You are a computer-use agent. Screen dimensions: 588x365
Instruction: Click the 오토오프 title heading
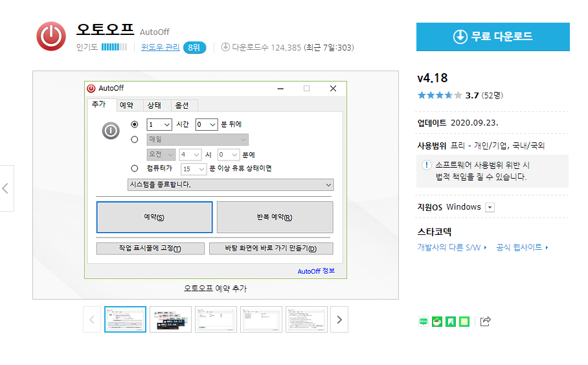pos(105,29)
